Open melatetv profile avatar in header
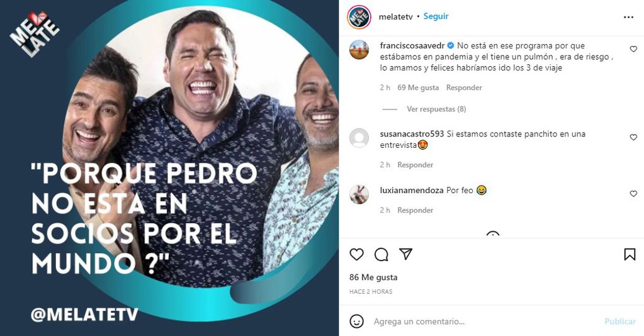Image resolution: width=644 pixels, height=336 pixels. pyautogui.click(x=359, y=17)
